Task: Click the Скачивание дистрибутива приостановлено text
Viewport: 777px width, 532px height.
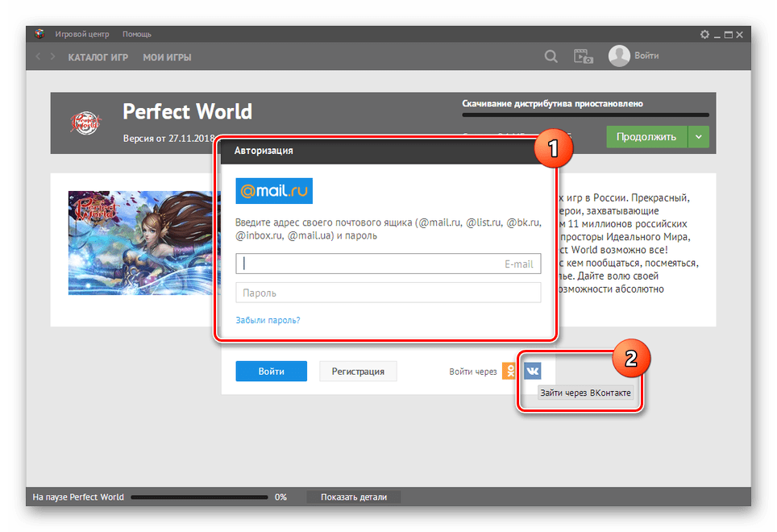Action: 552,103
